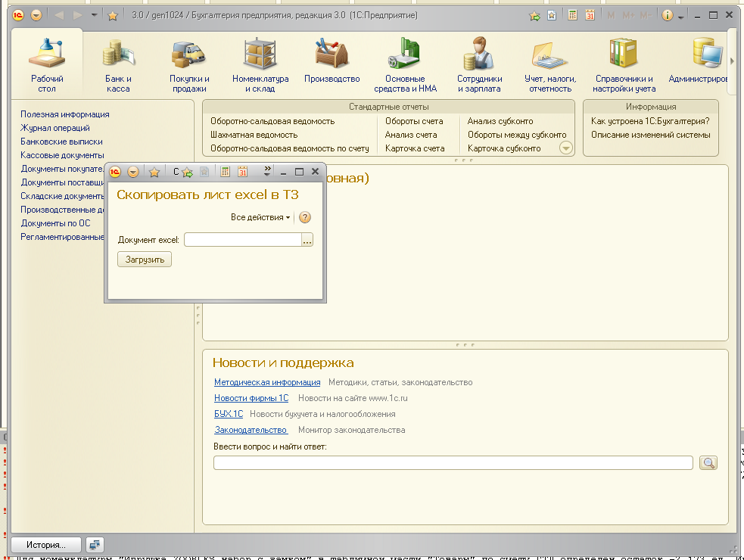The image size is (744, 560).
Task: Click the 1C main menu logo in main window
Action: point(18,15)
